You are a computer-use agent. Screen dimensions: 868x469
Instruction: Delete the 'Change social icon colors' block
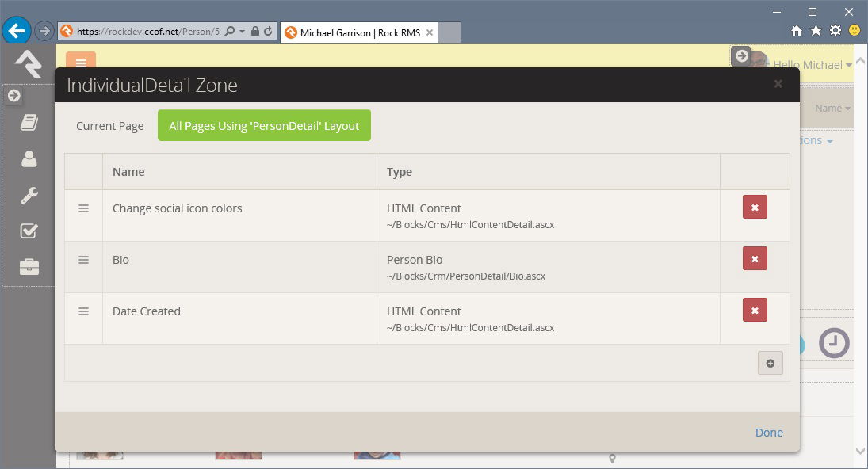click(x=754, y=208)
